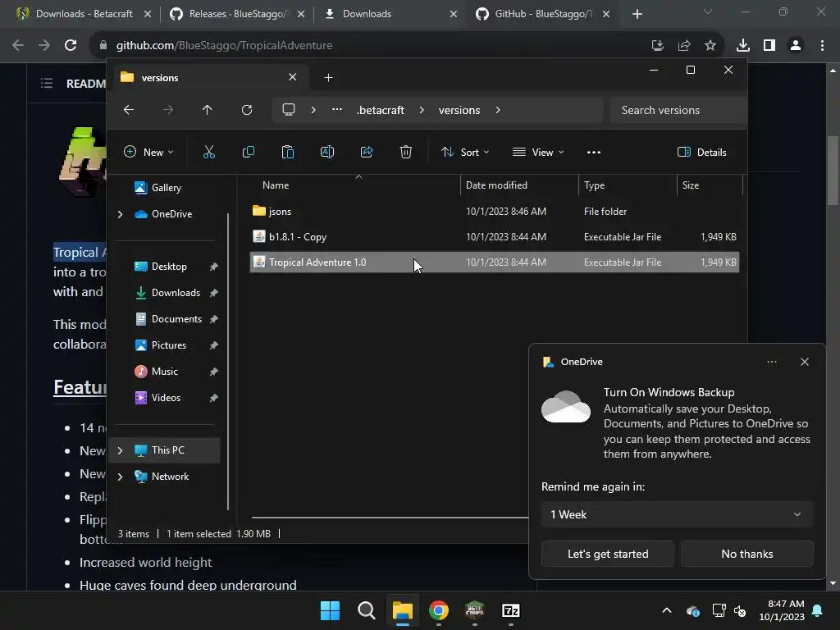Open Downloads in navigation pane
This screenshot has width=840, height=630.
pos(175,293)
